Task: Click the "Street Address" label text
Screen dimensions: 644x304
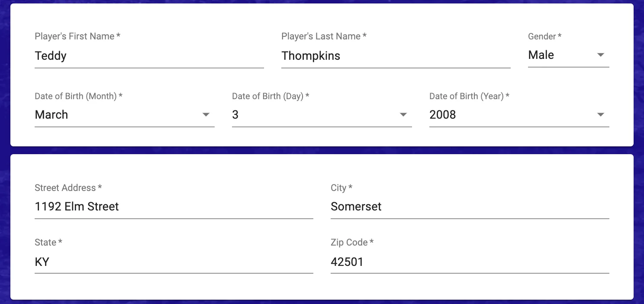Action: point(65,188)
